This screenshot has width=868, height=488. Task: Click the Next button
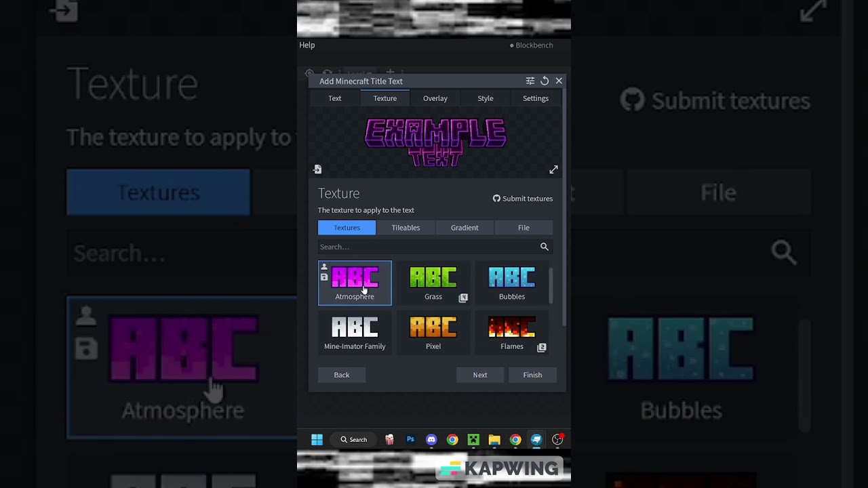pyautogui.click(x=480, y=375)
